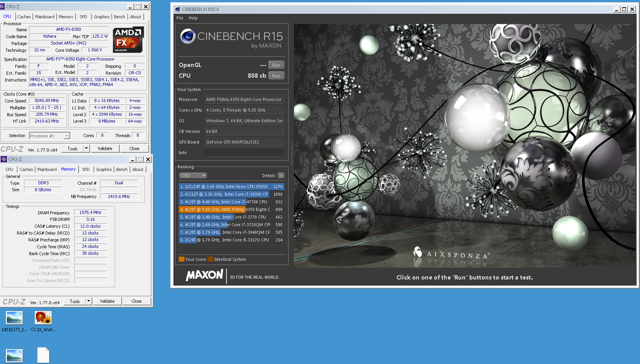Click Validate in bottom CPU-Z window
Viewport: 640px width, 364px height.
point(107,301)
